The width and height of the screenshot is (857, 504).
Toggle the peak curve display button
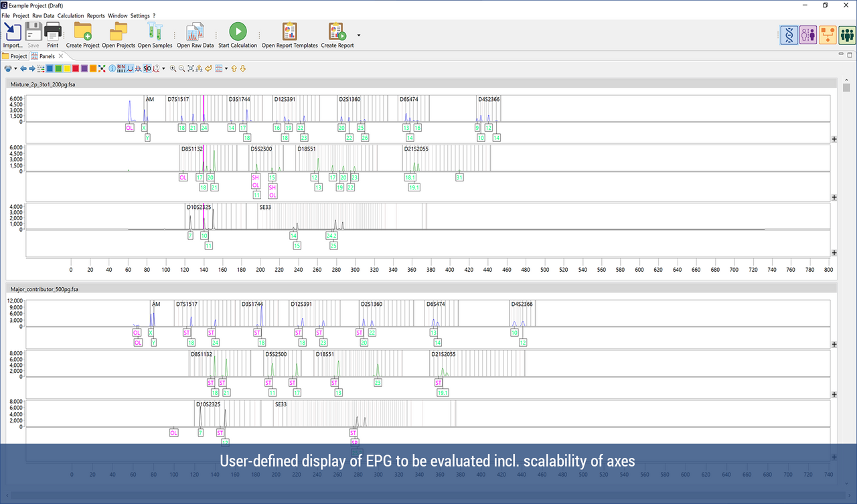[x=130, y=68]
